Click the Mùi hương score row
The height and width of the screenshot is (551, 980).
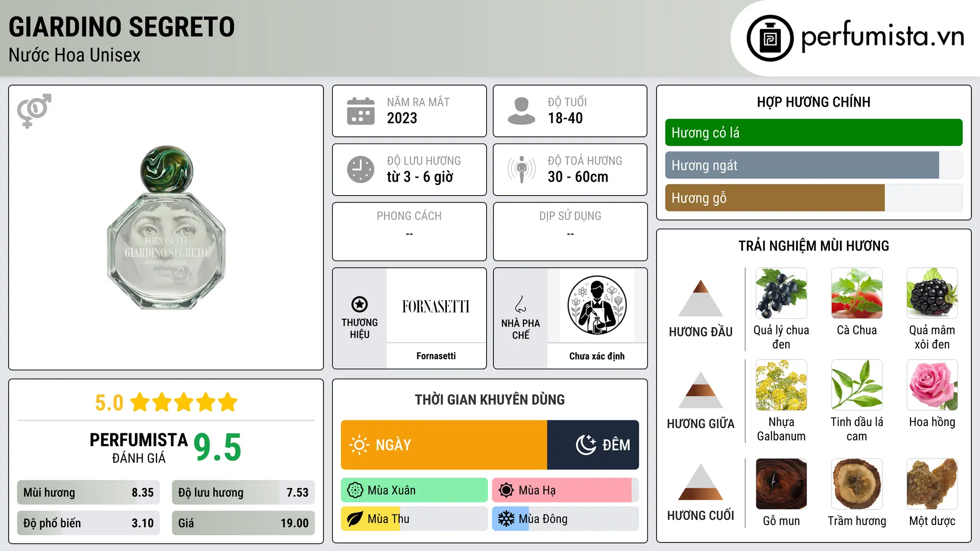89,493
